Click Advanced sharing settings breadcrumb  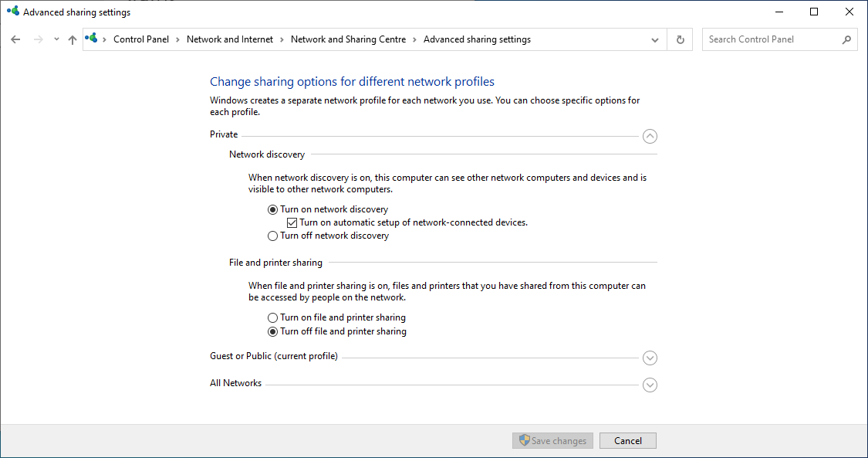tap(477, 39)
